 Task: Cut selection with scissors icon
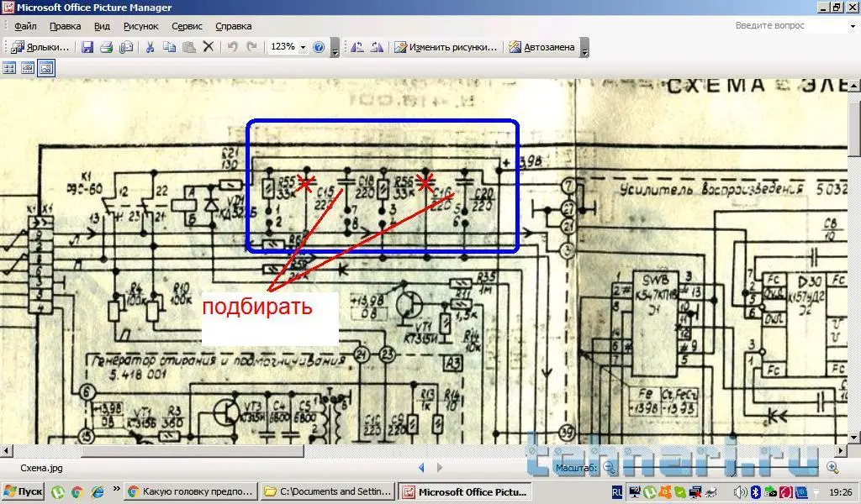(x=150, y=47)
